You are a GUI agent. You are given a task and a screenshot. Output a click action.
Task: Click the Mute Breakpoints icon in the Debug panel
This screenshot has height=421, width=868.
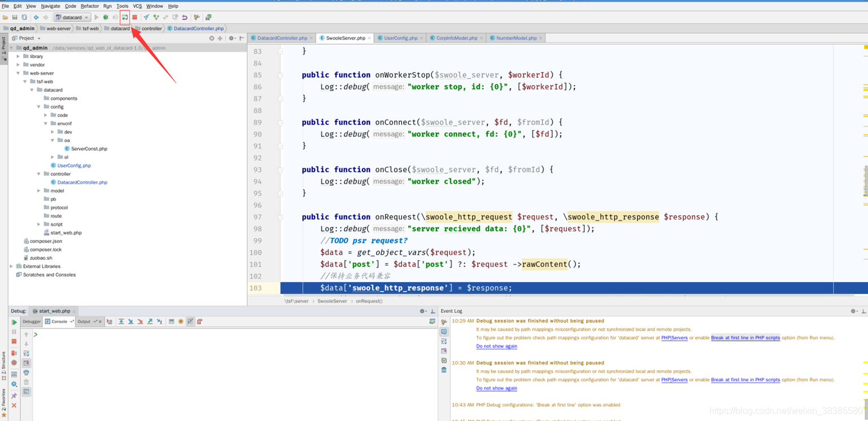pos(14,363)
